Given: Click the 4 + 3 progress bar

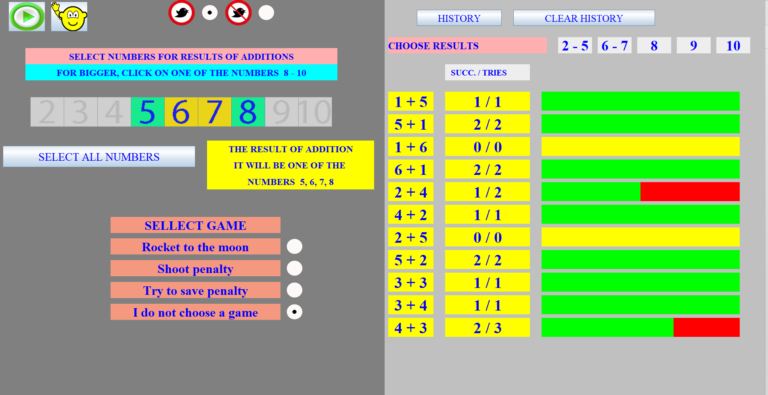Looking at the screenshot, I should click(x=641, y=327).
